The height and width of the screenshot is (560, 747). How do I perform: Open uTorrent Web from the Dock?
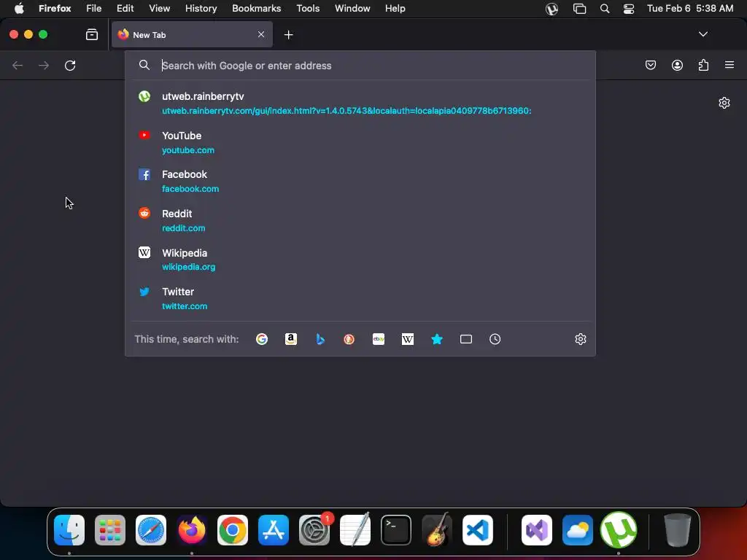pyautogui.click(x=619, y=530)
